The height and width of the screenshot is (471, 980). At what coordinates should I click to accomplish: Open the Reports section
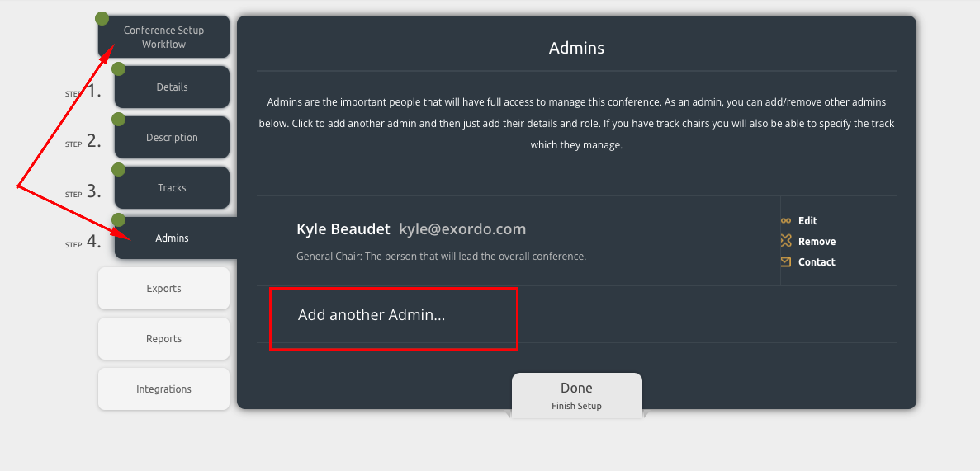pyautogui.click(x=163, y=339)
